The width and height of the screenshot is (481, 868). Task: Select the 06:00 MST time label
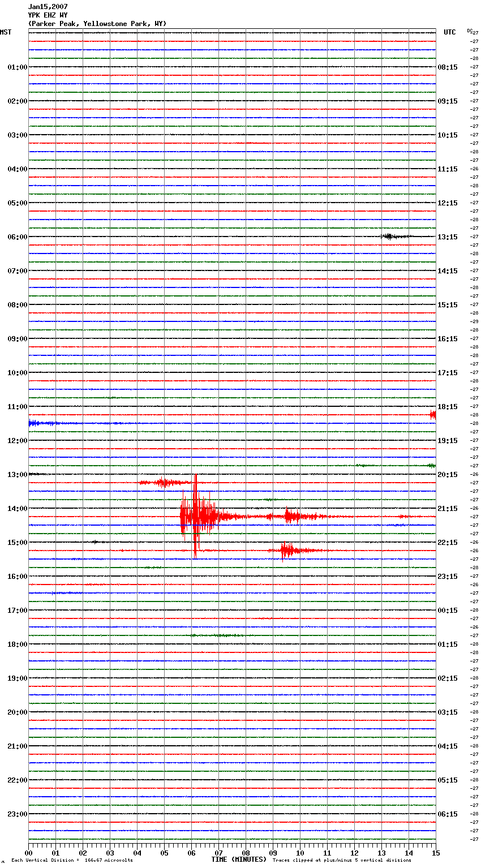tap(18, 237)
